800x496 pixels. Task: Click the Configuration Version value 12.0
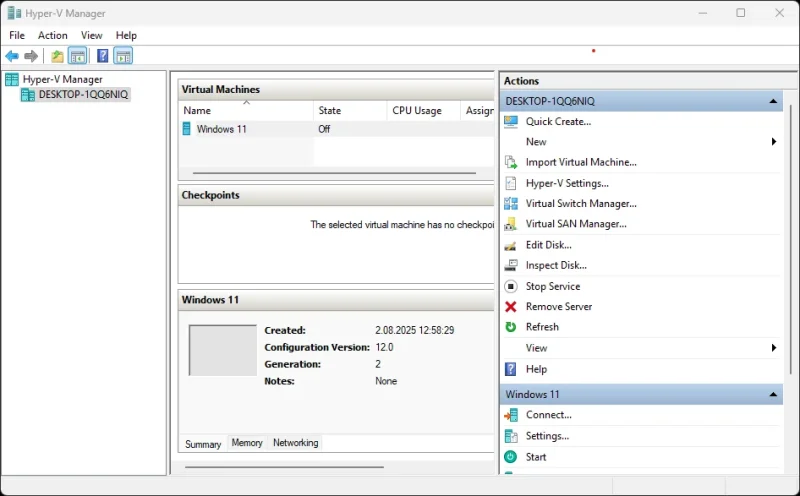384,348
